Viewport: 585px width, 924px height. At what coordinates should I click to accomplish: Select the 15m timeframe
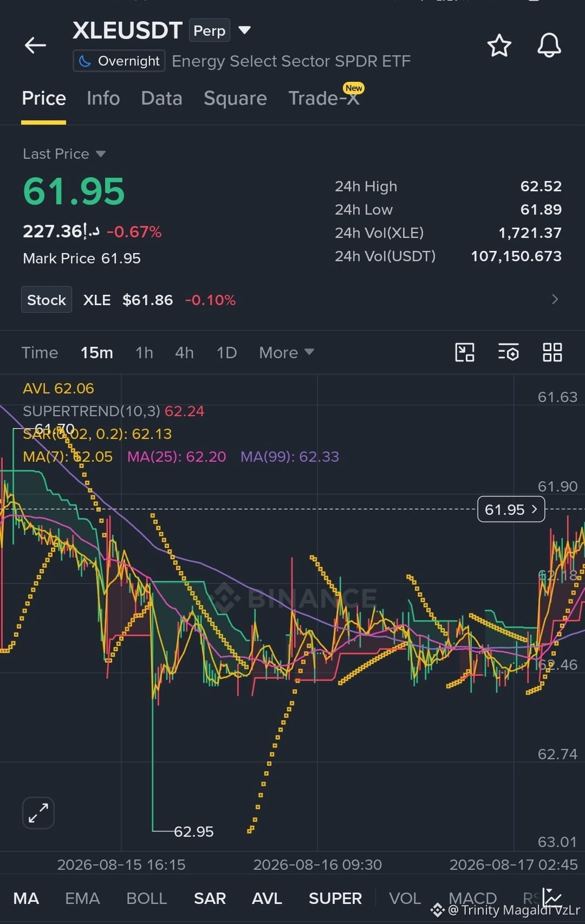tap(97, 353)
